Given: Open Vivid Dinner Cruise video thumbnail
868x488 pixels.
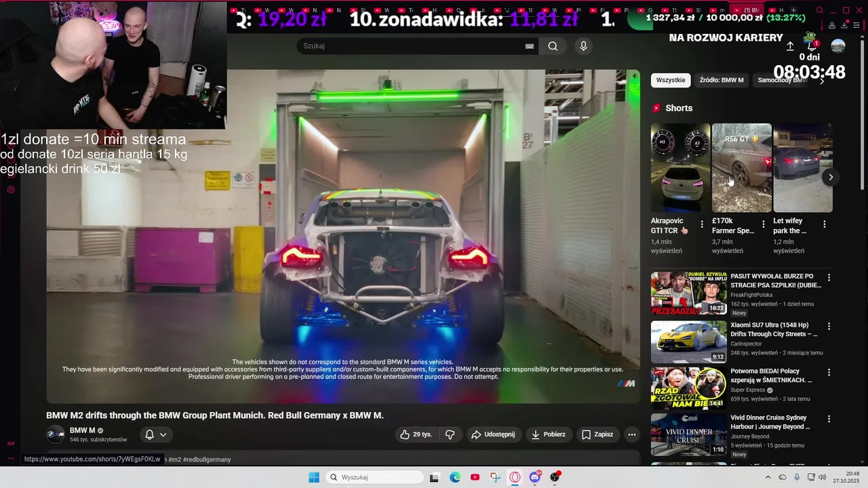Looking at the screenshot, I should coord(689,434).
